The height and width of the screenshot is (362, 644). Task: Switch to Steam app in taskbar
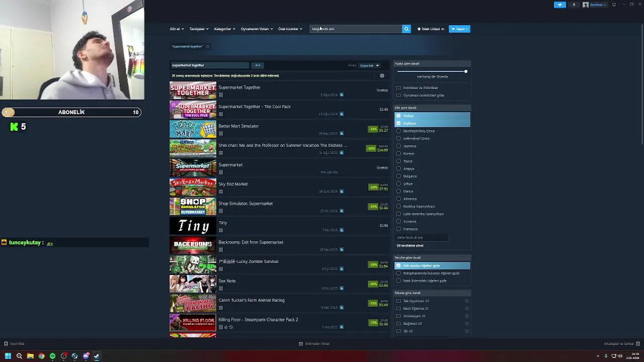[x=97, y=356]
